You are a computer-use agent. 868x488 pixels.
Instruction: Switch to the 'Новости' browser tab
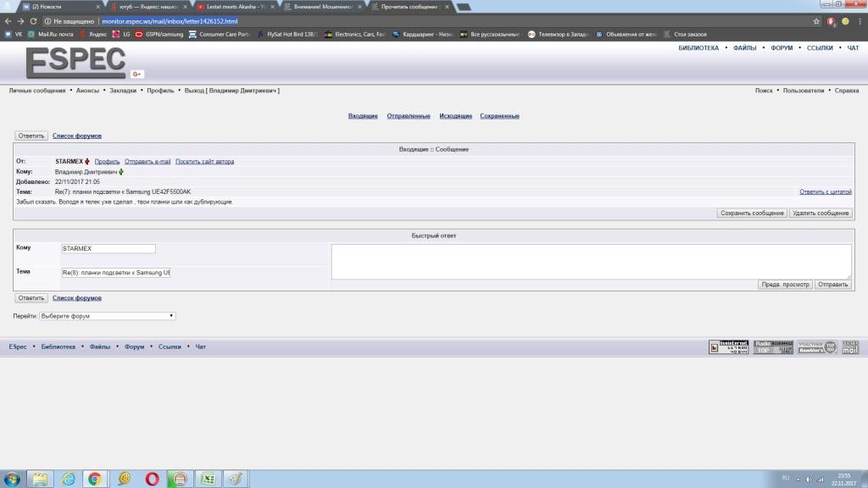point(59,6)
